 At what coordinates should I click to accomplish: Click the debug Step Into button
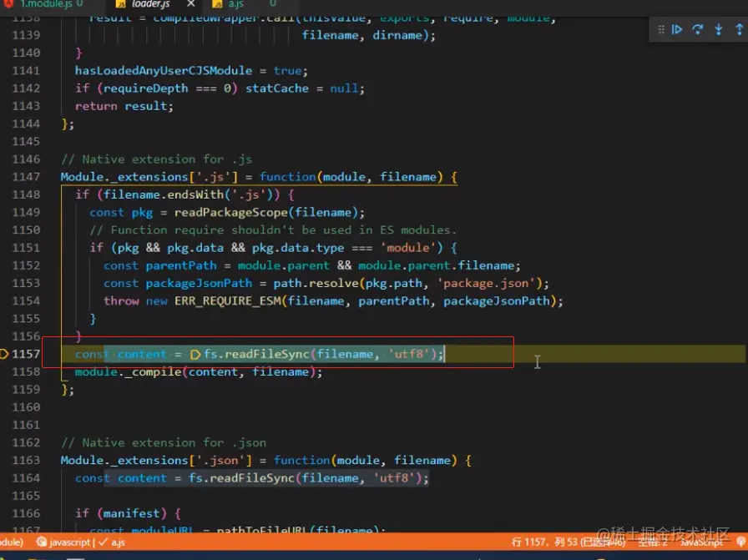coord(719,29)
